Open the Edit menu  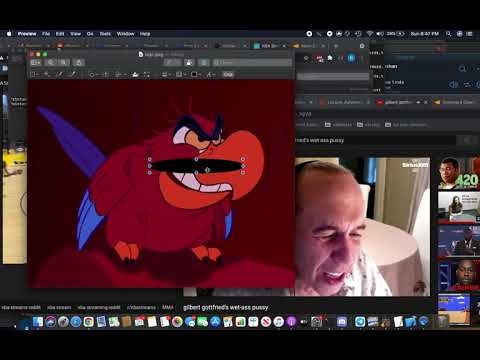click(x=60, y=34)
